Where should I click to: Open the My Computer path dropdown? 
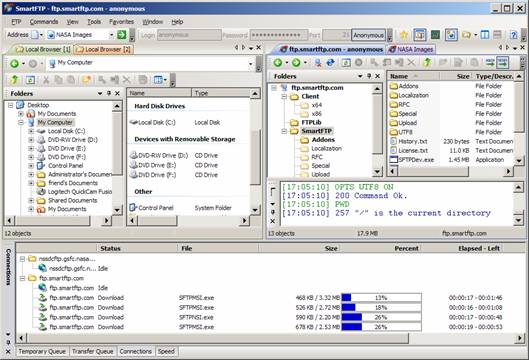click(x=251, y=64)
